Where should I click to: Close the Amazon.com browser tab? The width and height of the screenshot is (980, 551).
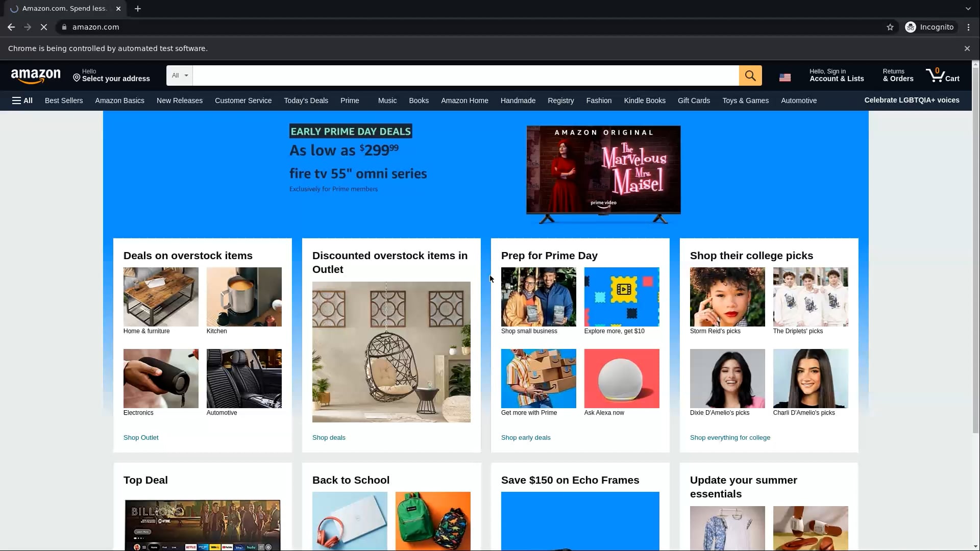coord(118,9)
